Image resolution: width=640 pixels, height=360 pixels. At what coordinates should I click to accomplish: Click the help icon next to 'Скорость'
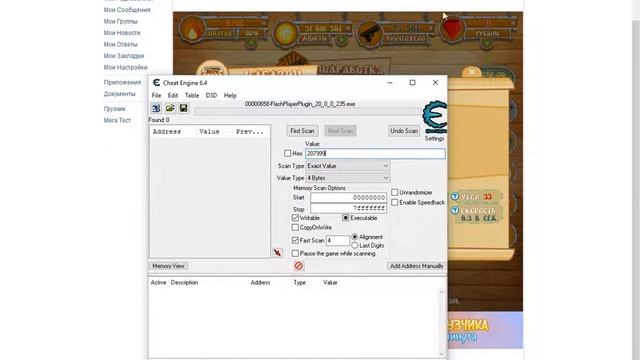coord(455,210)
